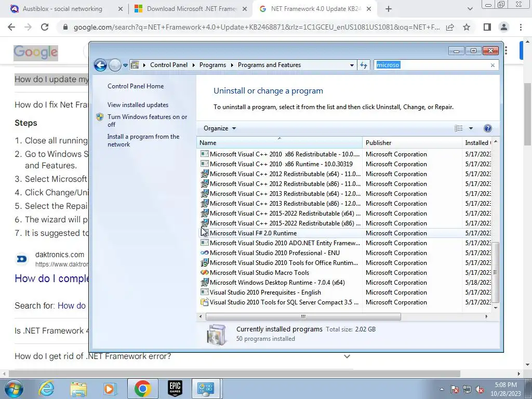Click shield icon beside Turn Windows features
This screenshot has width=532, height=399.
click(x=100, y=117)
